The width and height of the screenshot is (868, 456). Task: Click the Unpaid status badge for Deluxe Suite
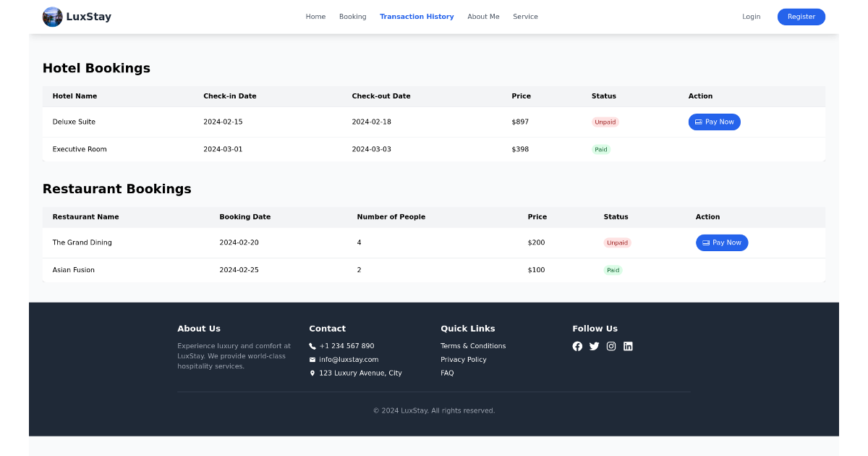click(x=605, y=122)
